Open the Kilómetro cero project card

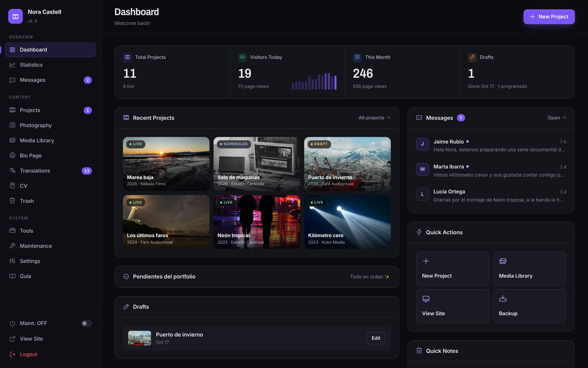tap(347, 222)
